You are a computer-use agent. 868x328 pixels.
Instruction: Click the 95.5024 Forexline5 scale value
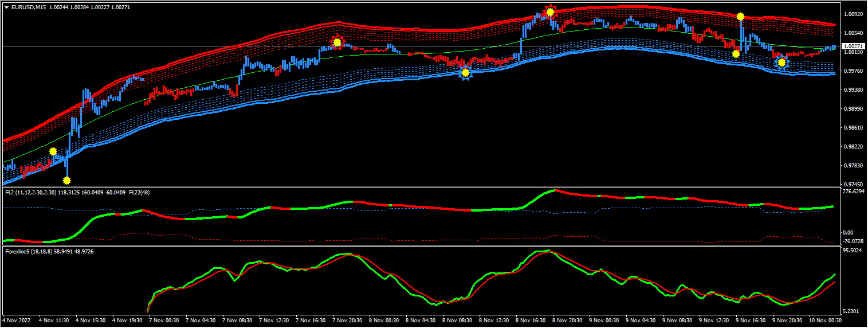[854, 251]
